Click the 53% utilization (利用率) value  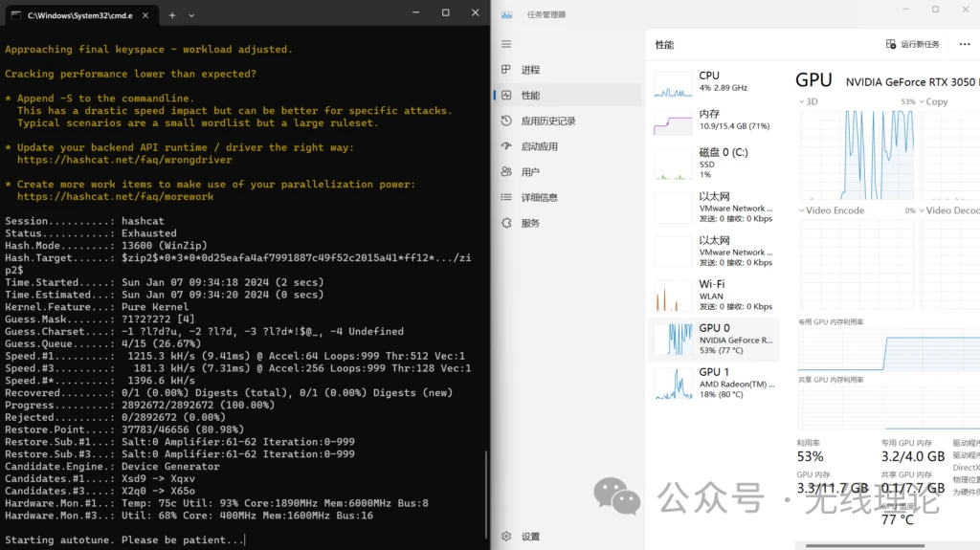810,456
